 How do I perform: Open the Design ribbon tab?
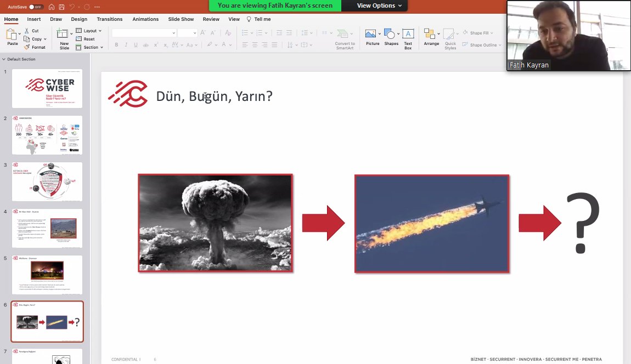click(79, 19)
